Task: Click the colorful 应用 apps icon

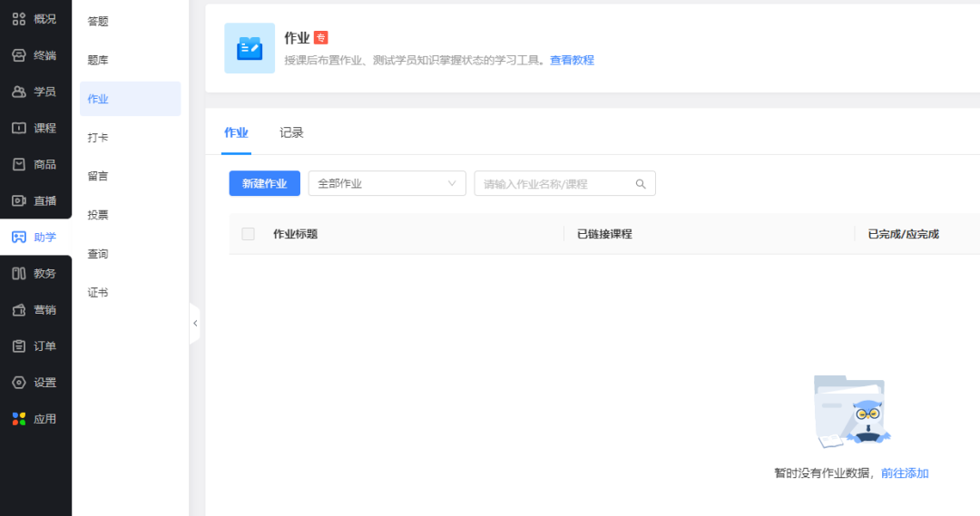Action: point(19,419)
